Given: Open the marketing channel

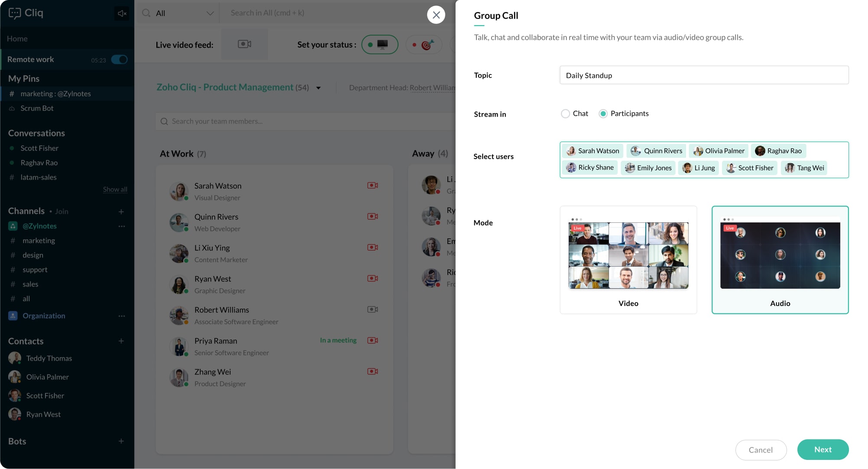Looking at the screenshot, I should tap(39, 241).
